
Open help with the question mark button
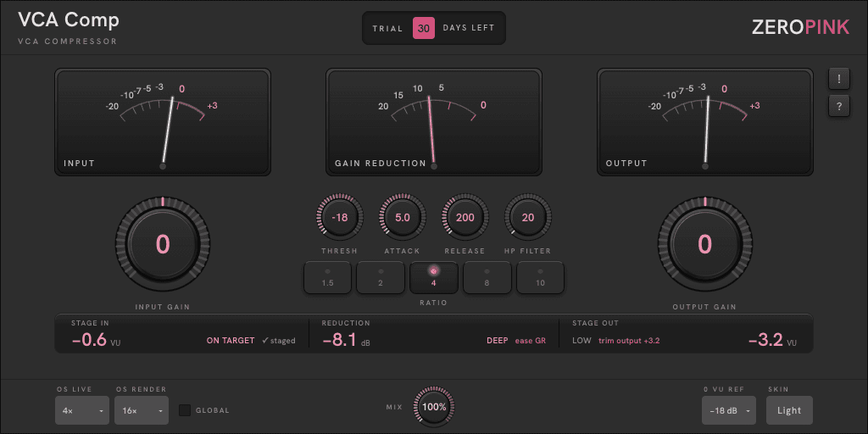[x=839, y=106]
